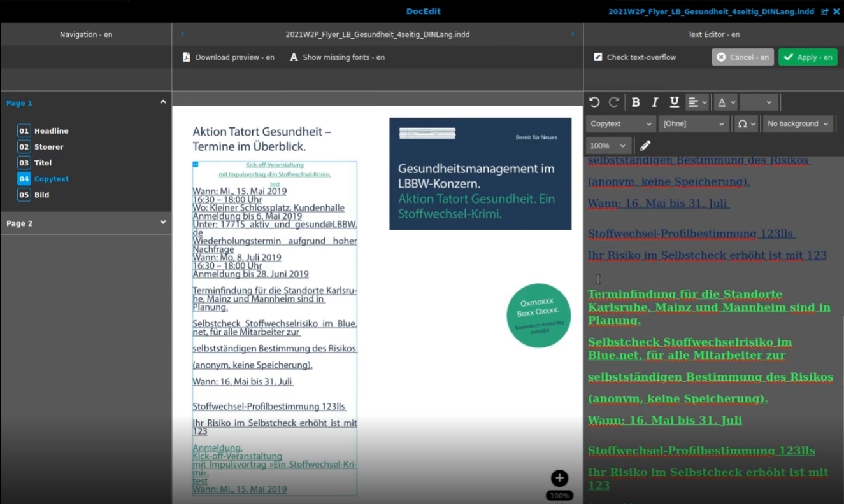Image resolution: width=844 pixels, height=504 pixels.
Task: Open the No background dropdown
Action: click(799, 123)
